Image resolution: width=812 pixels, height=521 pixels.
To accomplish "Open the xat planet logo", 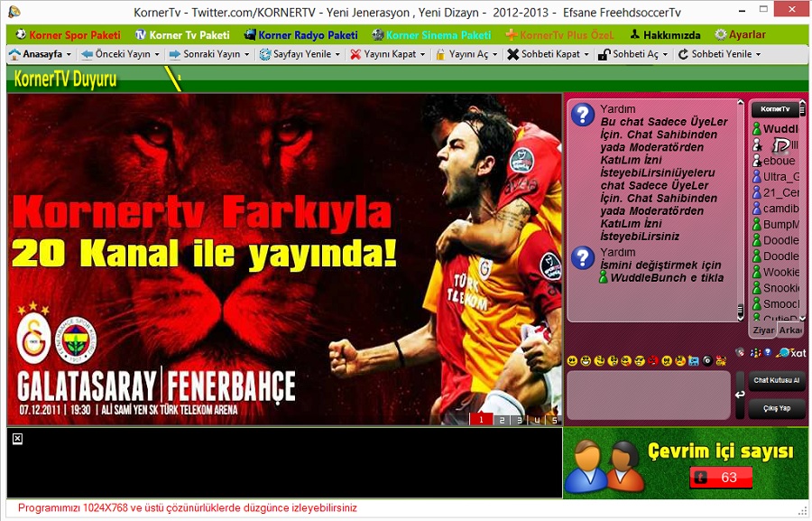I will click(x=790, y=352).
